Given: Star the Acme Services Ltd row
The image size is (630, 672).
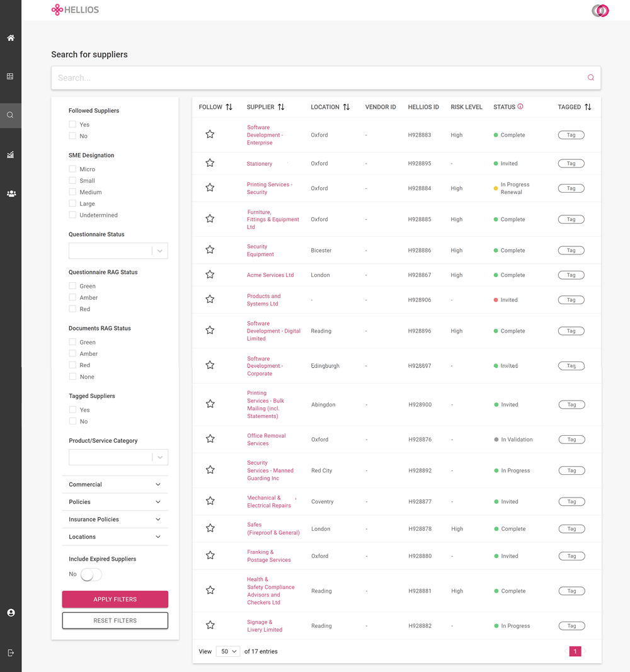Looking at the screenshot, I should click(x=210, y=275).
